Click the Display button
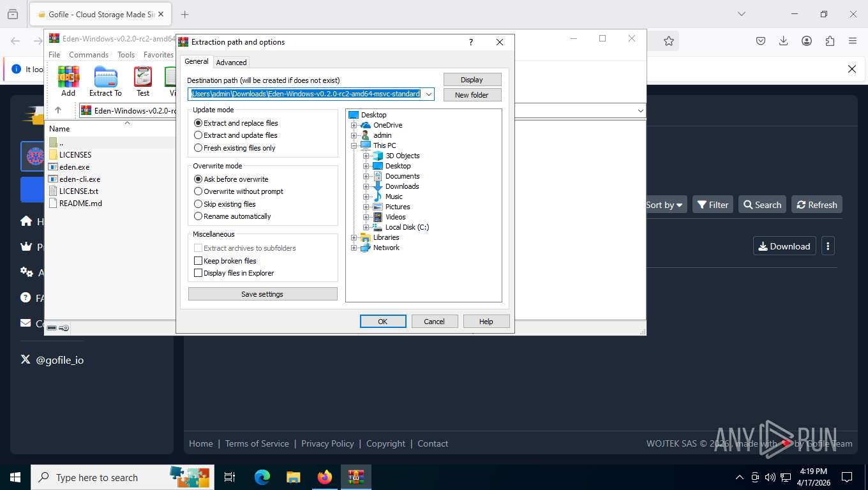 (472, 80)
